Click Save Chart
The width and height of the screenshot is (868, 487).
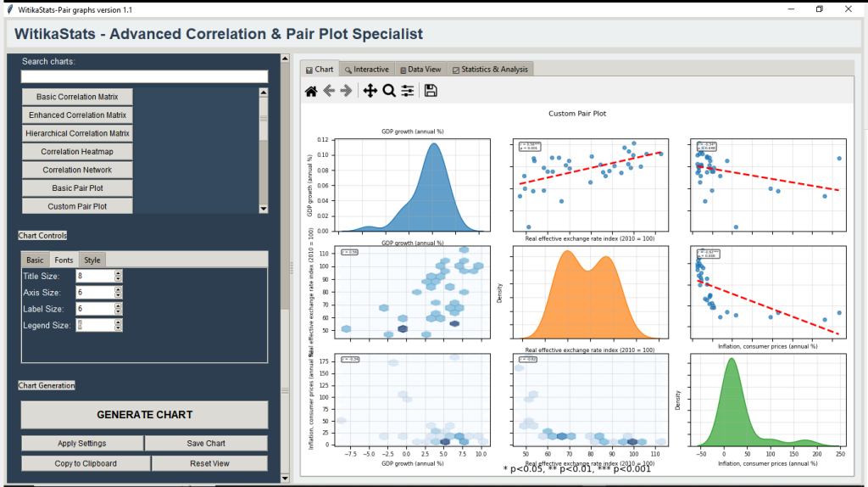click(x=206, y=443)
